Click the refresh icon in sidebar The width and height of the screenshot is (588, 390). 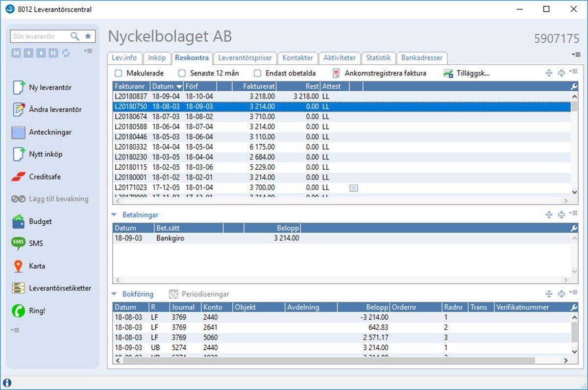click(x=66, y=52)
